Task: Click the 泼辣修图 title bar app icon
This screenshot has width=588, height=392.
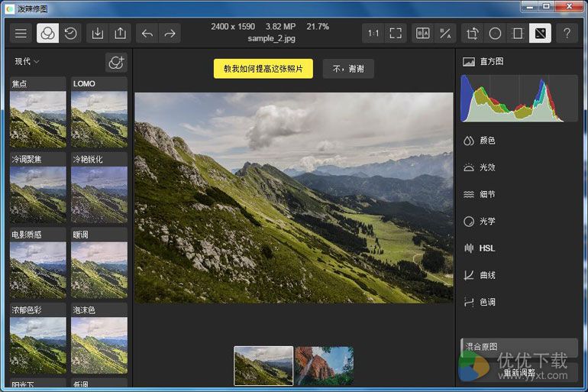Action: tap(9, 8)
